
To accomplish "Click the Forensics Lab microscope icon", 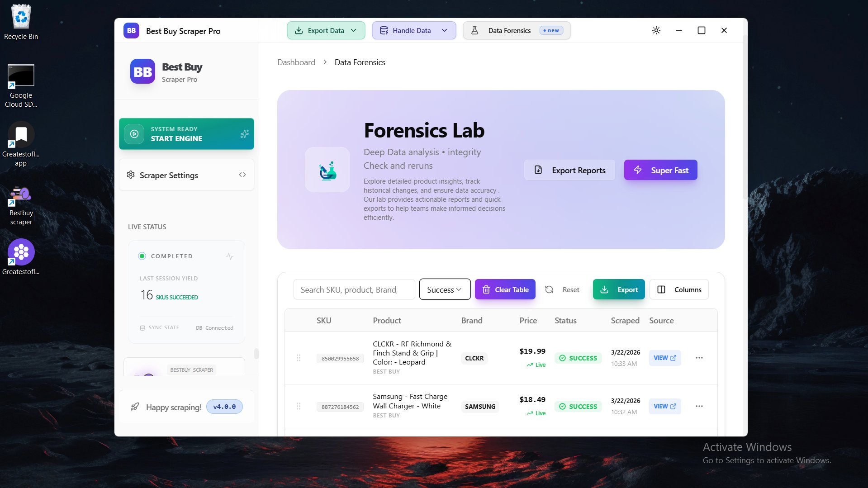I will click(x=327, y=170).
